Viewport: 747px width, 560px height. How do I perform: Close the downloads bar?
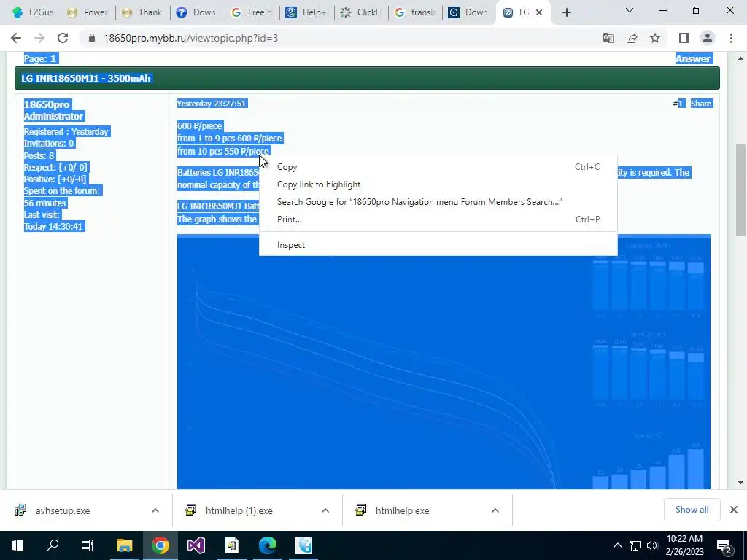(734, 510)
